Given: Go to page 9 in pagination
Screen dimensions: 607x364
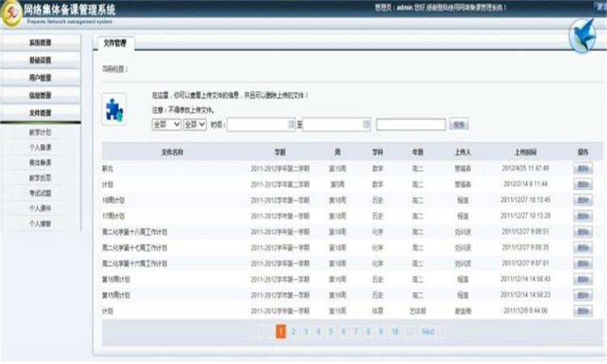Looking at the screenshot, I should [381, 332].
